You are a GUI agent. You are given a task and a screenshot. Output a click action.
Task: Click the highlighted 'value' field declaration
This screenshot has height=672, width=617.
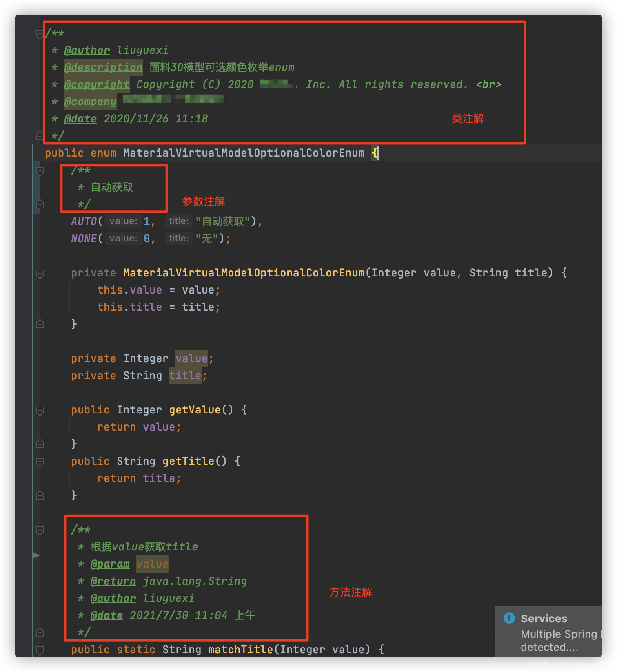[x=192, y=358]
